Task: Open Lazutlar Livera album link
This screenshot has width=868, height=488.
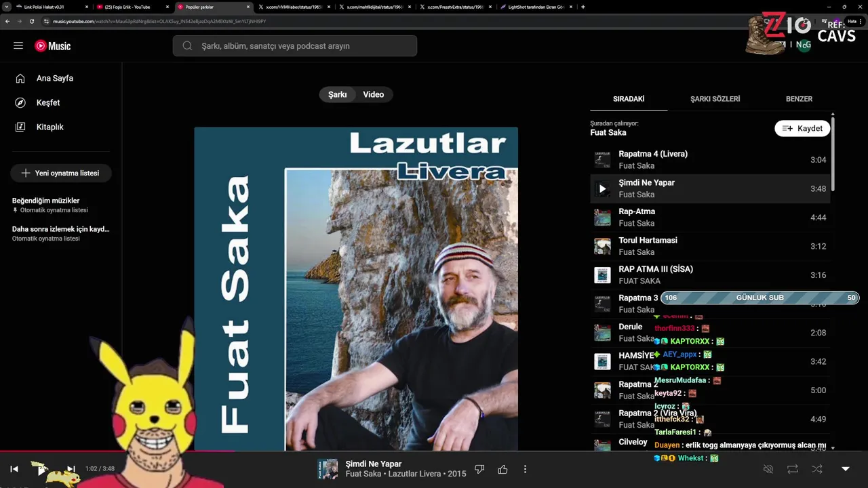Action: pos(414,474)
